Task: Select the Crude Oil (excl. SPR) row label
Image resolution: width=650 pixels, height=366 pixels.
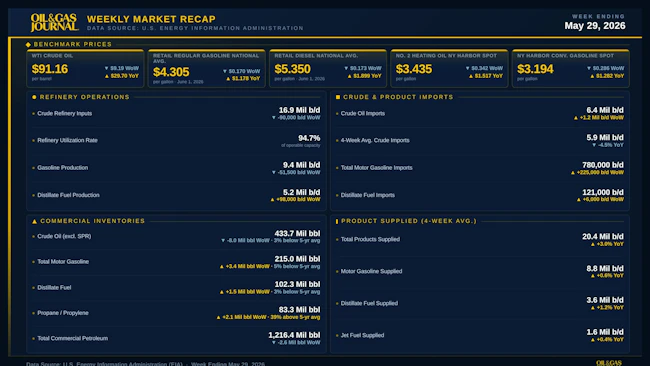Action: coord(64,236)
